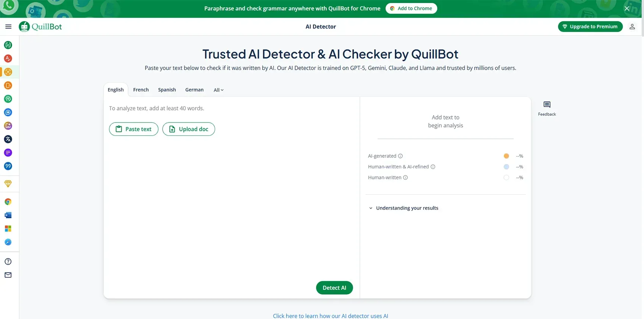This screenshot has height=319, width=644.
Task: Open the Grammar Checker sidebar icon
Action: pyautogui.click(x=8, y=58)
